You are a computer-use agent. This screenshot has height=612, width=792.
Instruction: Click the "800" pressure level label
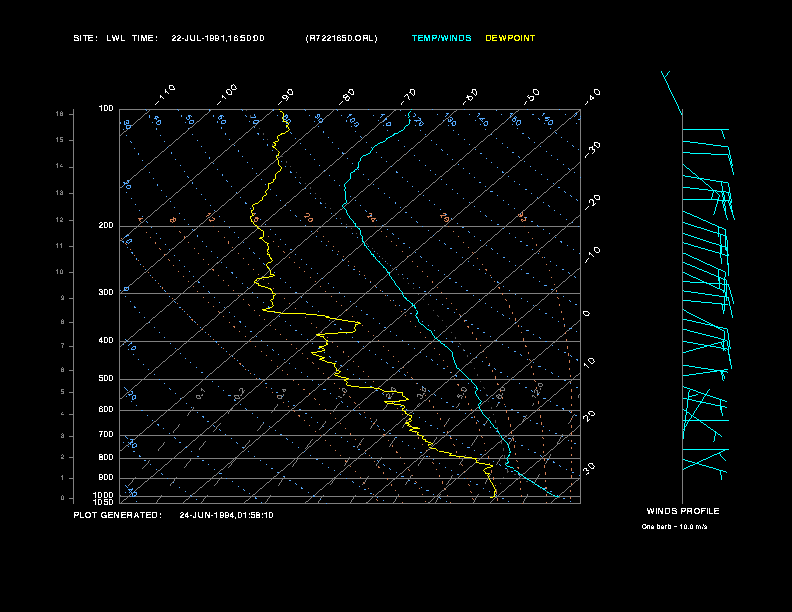tap(106, 457)
